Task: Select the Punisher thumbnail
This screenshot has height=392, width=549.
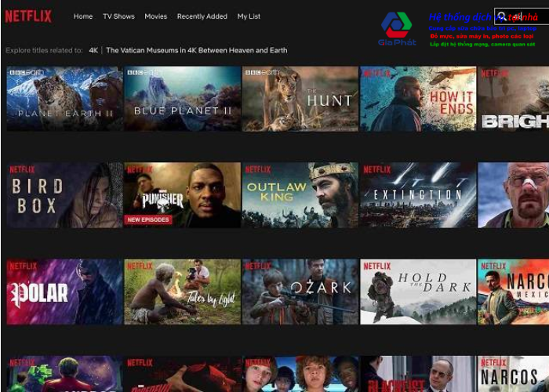Action: click(183, 195)
